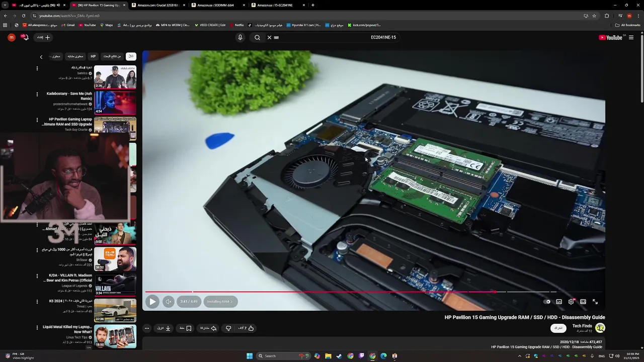The image size is (644, 362).
Task: Click the browser address bar
Action: pos(302,16)
